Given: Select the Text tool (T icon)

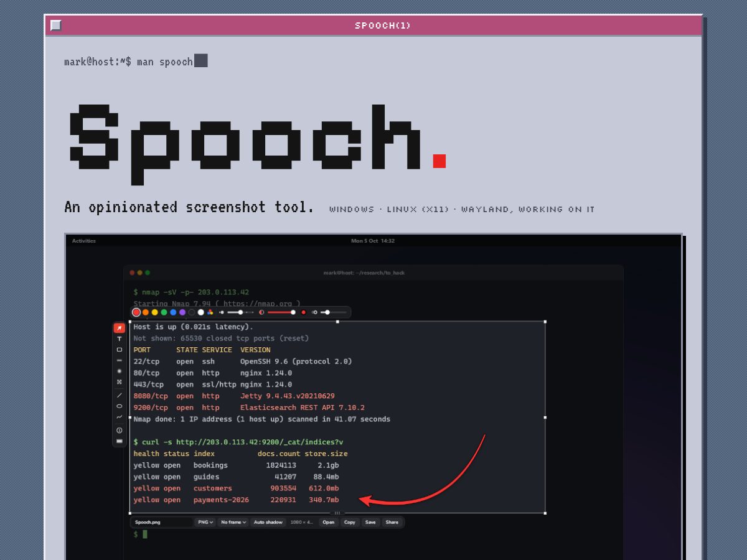Looking at the screenshot, I should [120, 338].
